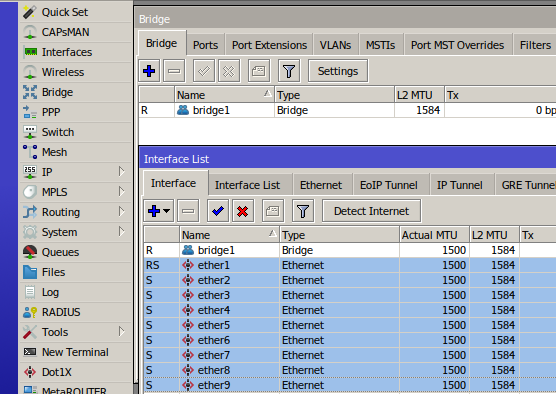Open Log menu entry
Image resolution: width=556 pixels, height=394 pixels.
pyautogui.click(x=76, y=292)
